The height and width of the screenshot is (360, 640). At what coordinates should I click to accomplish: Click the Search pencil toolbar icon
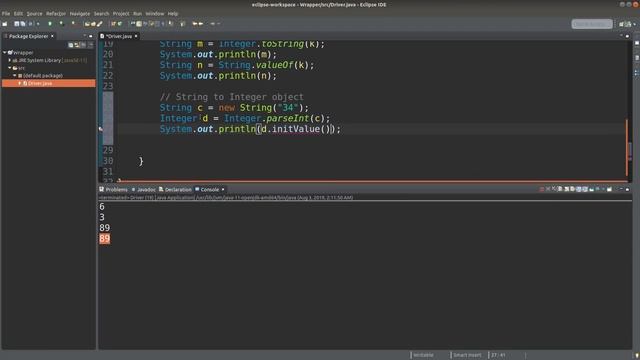point(100,24)
